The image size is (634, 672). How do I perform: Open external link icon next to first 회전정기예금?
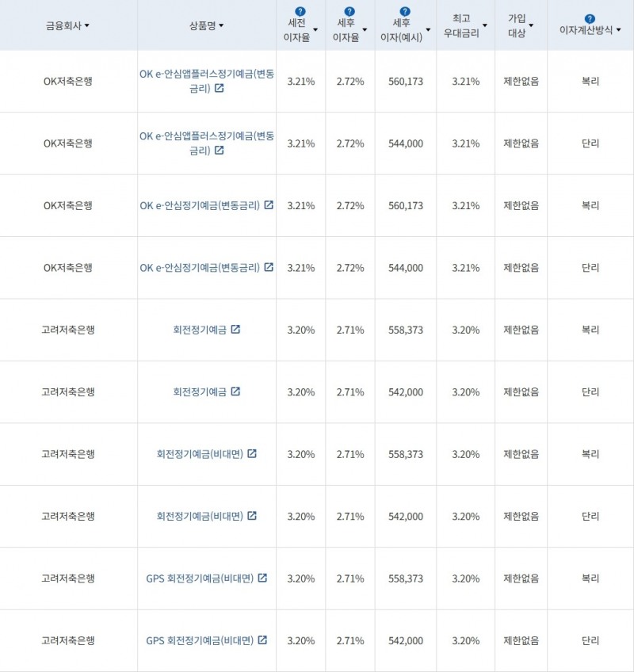235,330
